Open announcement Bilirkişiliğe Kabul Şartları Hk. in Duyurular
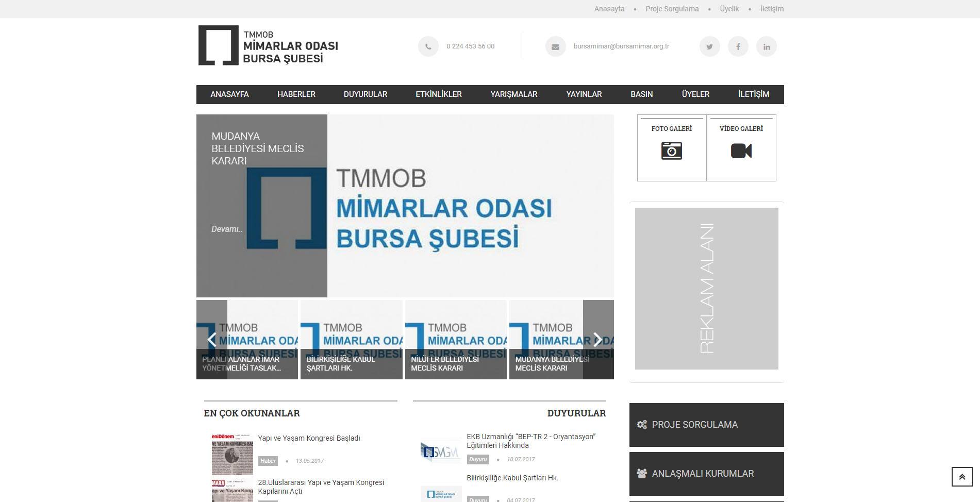Viewport: 980px width, 502px height. click(512, 478)
